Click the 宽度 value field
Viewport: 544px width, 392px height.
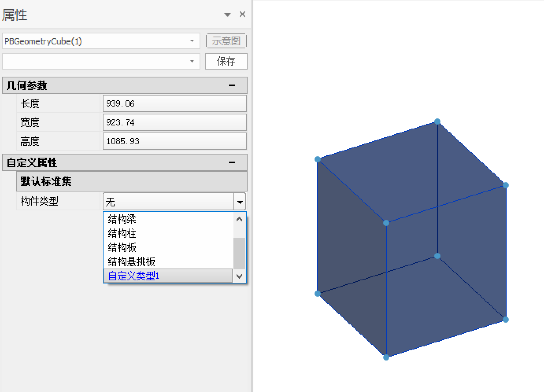click(x=174, y=122)
